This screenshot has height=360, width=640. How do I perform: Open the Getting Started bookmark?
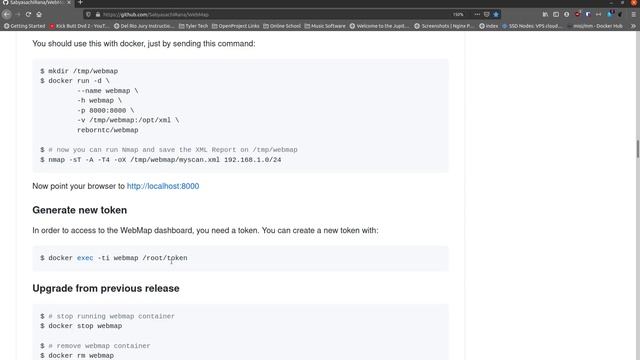coord(24,26)
